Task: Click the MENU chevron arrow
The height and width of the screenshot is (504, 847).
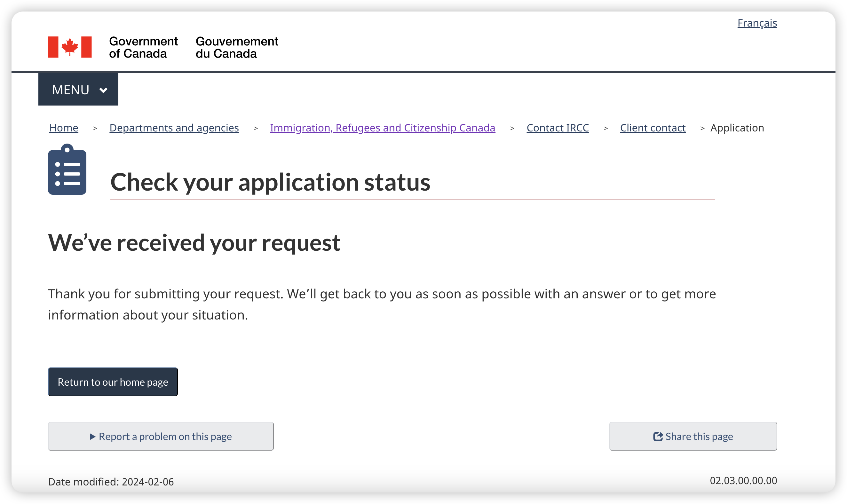Action: tap(103, 90)
